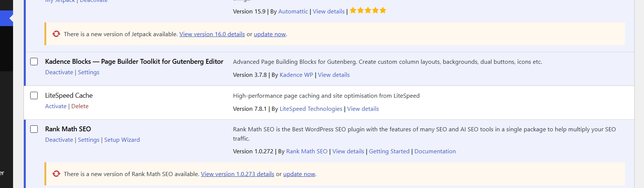Open View version 16.0 details link
Screen dimensions: 644x188
pyautogui.click(x=212, y=34)
